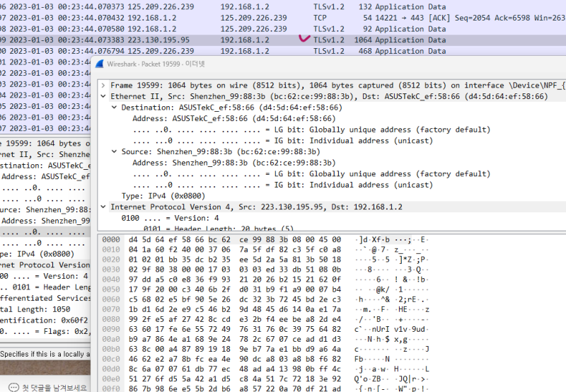Click Flags: 0x2 line in main window
Image resolution: width=566 pixels, height=392 pixels.
click(x=45, y=331)
